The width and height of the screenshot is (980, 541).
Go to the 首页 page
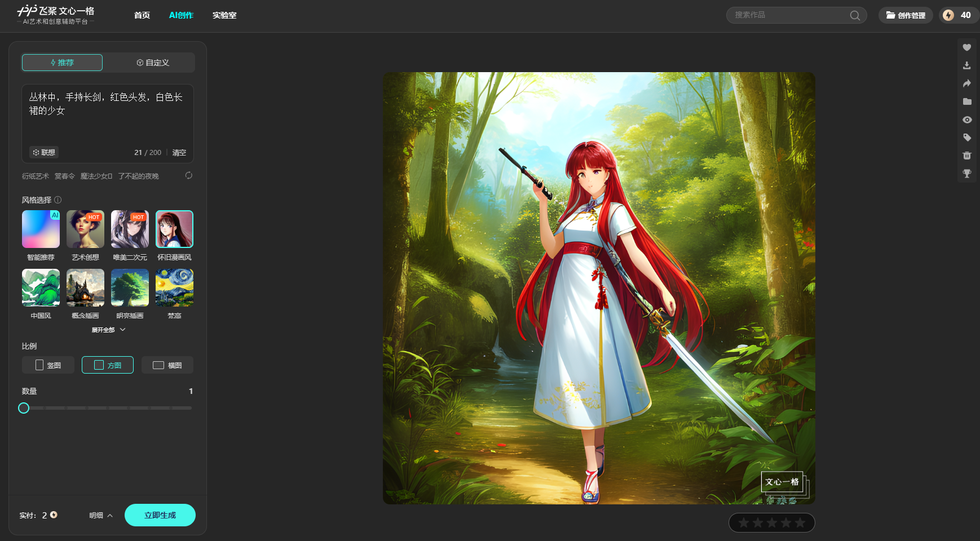tap(142, 15)
